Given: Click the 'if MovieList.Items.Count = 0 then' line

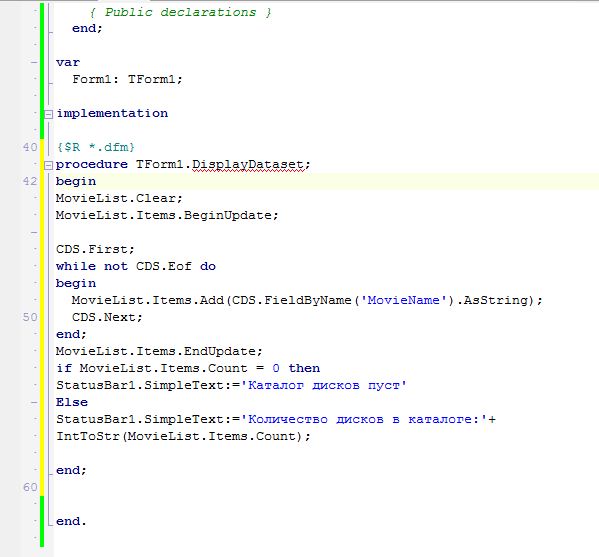Looking at the screenshot, I should click(188, 368).
